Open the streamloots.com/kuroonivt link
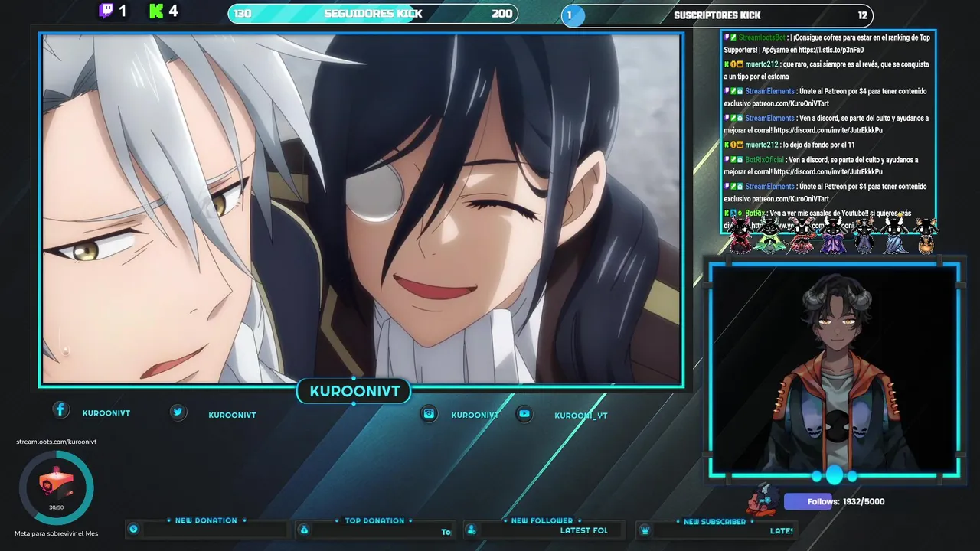The height and width of the screenshot is (551, 980). tap(57, 442)
